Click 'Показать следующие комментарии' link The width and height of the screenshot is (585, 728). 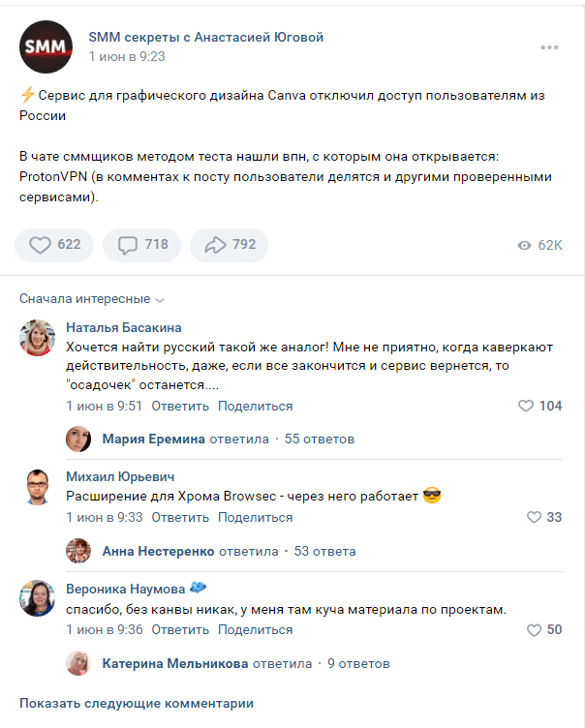(x=136, y=704)
